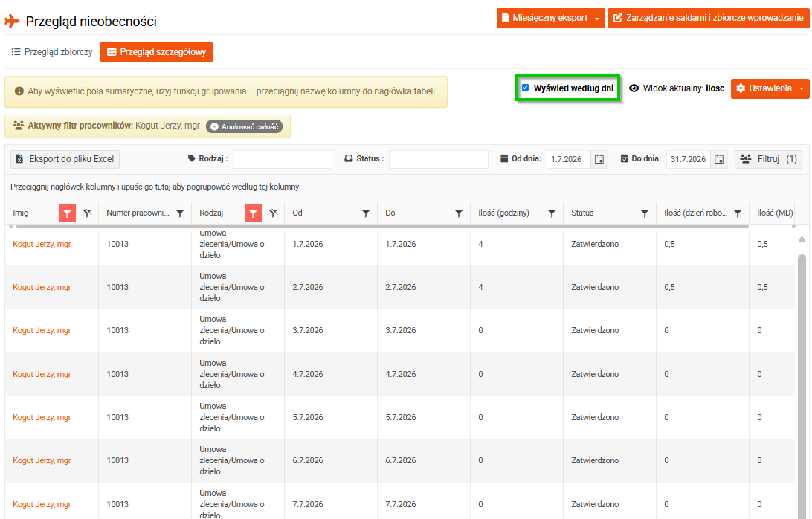Click the scroll-up arrow of the table scrollbar
Image resolution: width=812 pixels, height=519 pixels.
point(802,239)
